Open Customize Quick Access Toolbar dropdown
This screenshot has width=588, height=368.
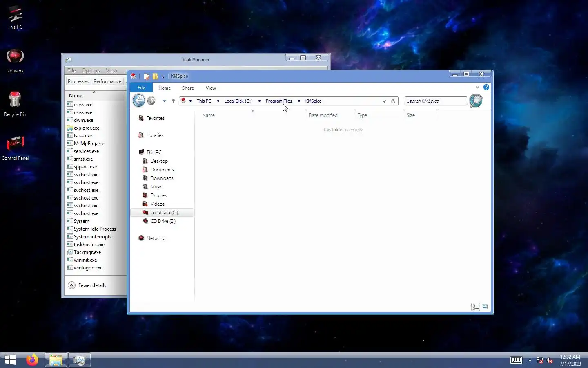[163, 76]
